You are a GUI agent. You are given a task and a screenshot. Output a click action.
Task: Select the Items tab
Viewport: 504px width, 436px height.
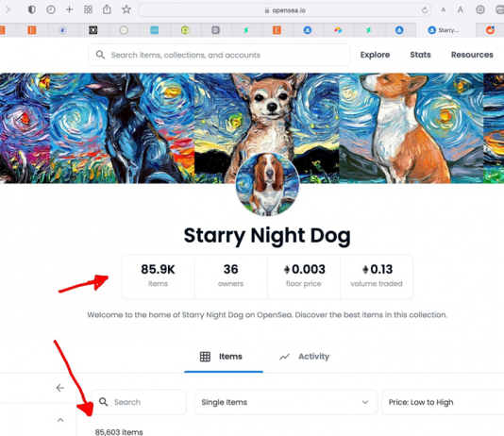click(224, 357)
